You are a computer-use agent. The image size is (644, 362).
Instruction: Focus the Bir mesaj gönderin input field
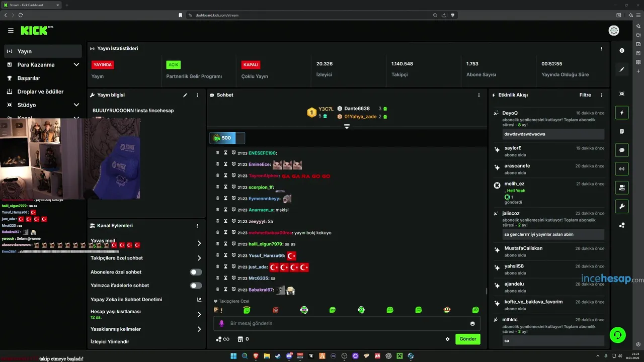(x=347, y=323)
